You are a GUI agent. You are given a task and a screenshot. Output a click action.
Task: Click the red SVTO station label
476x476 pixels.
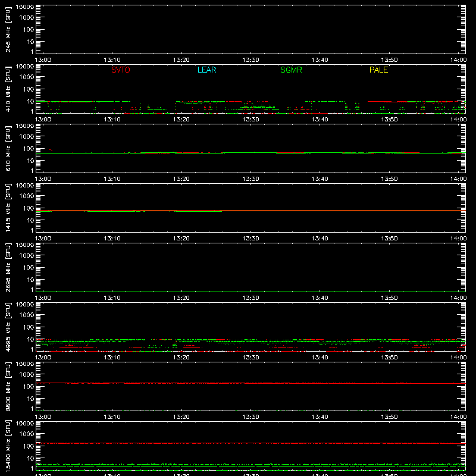[121, 70]
